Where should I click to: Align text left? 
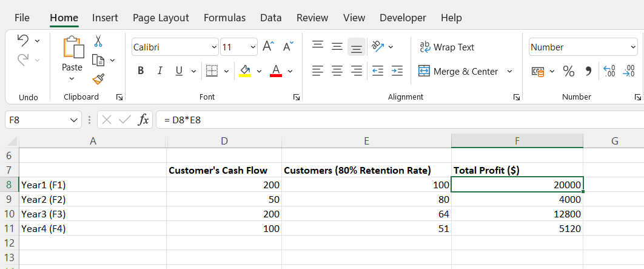[318, 71]
